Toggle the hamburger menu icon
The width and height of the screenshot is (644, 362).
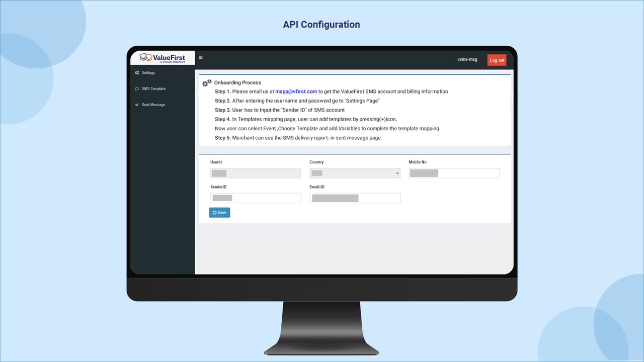click(x=201, y=57)
